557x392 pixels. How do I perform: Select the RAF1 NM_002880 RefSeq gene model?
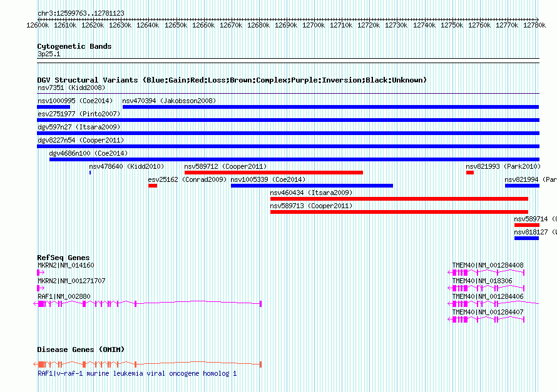(x=148, y=304)
